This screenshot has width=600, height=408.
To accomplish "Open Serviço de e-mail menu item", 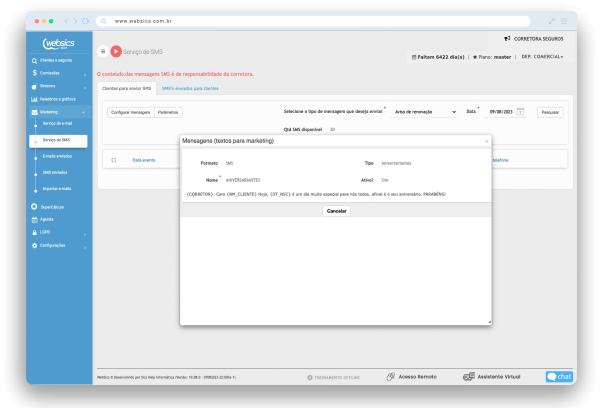I will point(57,123).
